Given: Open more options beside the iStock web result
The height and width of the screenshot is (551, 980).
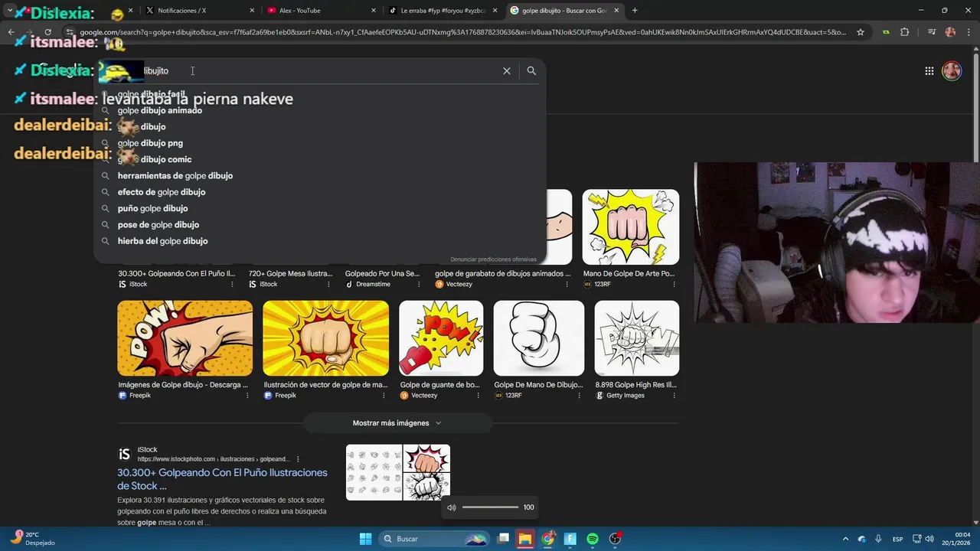Looking at the screenshot, I should (298, 459).
